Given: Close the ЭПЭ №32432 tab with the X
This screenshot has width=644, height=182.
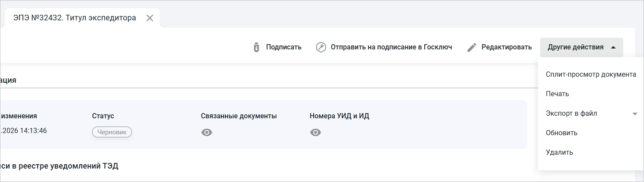Looking at the screenshot, I should tap(150, 18).
